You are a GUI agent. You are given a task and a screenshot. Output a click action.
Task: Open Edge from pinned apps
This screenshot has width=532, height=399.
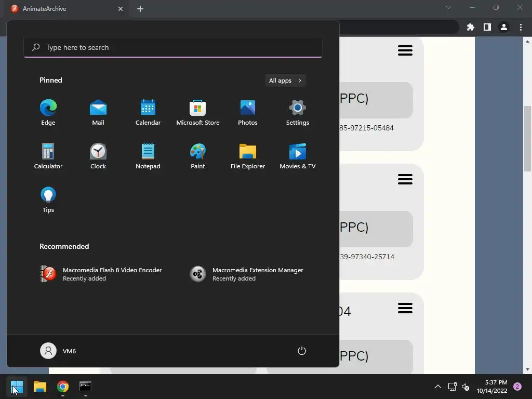pos(48,113)
